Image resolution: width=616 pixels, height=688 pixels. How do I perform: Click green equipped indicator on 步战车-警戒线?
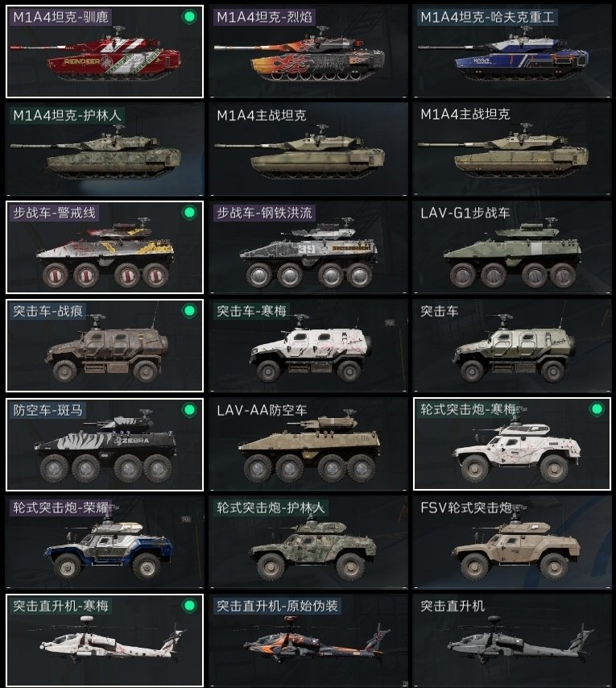pyautogui.click(x=189, y=213)
